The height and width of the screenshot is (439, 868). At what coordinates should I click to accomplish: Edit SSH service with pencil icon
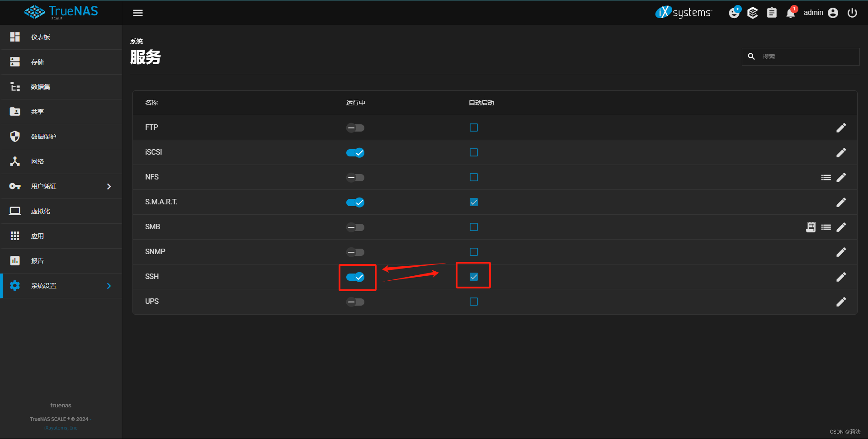tap(841, 277)
